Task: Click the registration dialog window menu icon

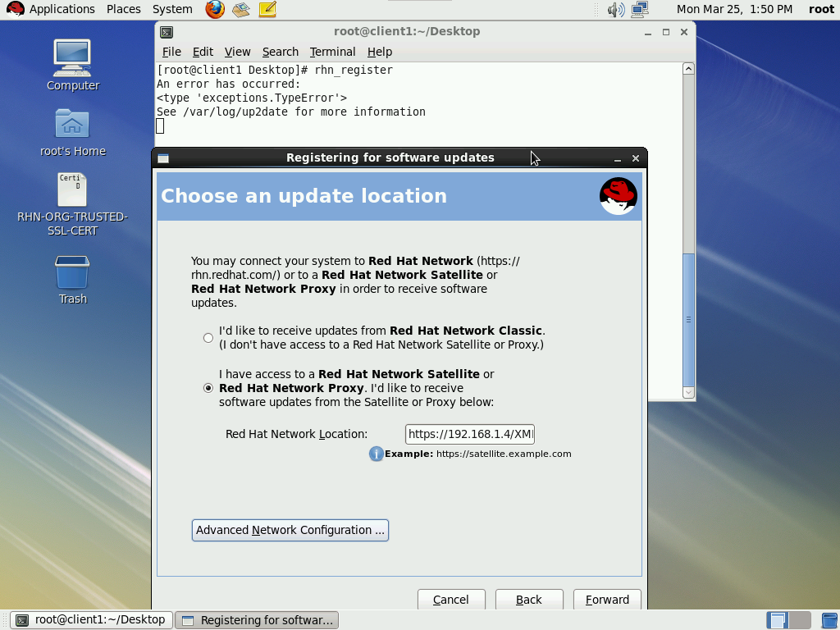Action: pos(163,158)
